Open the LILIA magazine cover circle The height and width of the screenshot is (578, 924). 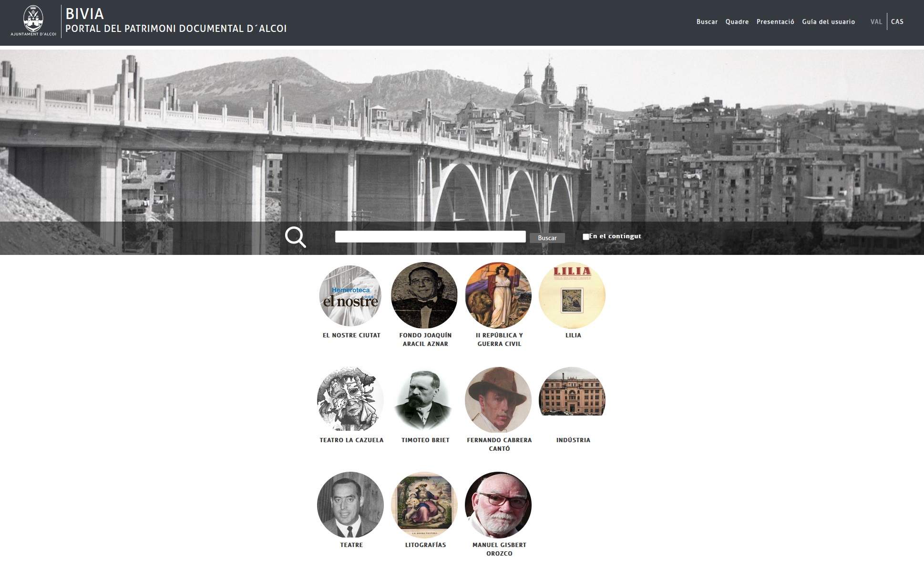572,295
